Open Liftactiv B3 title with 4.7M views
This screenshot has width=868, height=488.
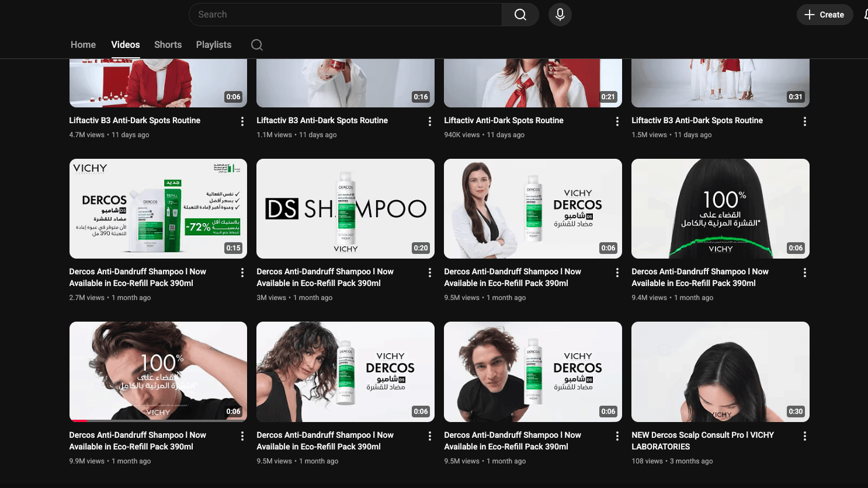135,120
